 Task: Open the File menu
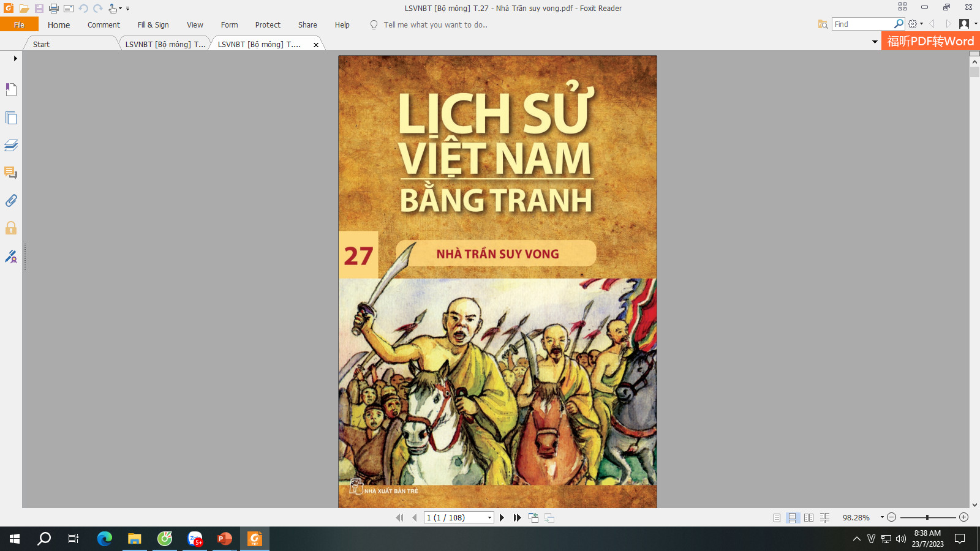pos(19,24)
